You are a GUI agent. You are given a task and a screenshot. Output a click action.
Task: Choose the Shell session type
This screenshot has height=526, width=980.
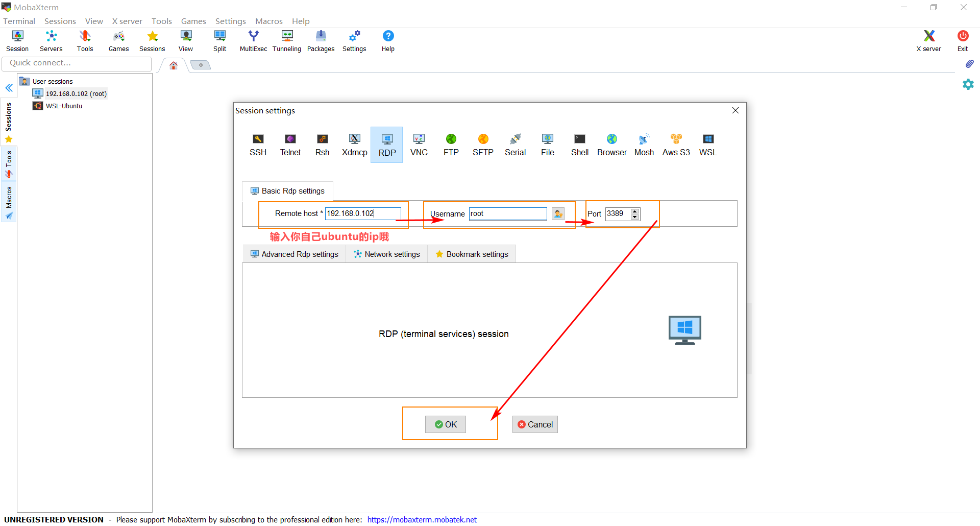[x=580, y=145]
